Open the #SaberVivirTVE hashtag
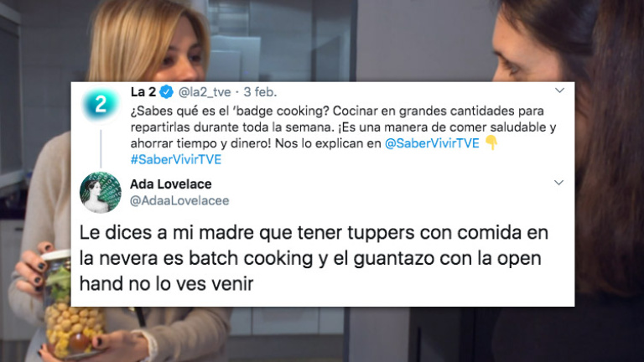 pos(176,159)
